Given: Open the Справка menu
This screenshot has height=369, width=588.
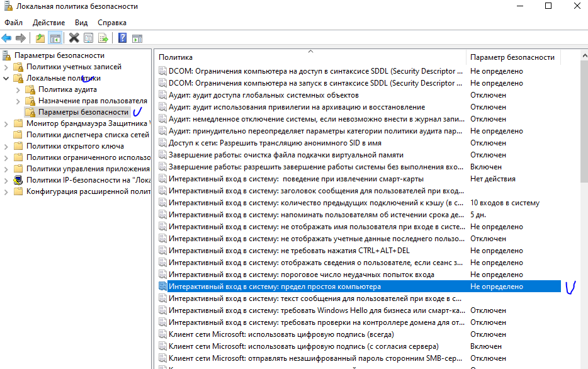Looking at the screenshot, I should 112,23.
